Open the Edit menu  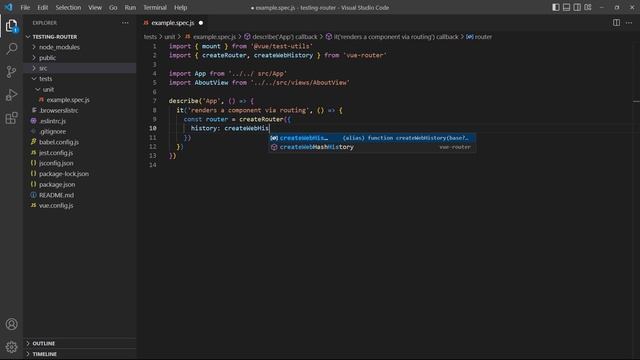[x=42, y=7]
